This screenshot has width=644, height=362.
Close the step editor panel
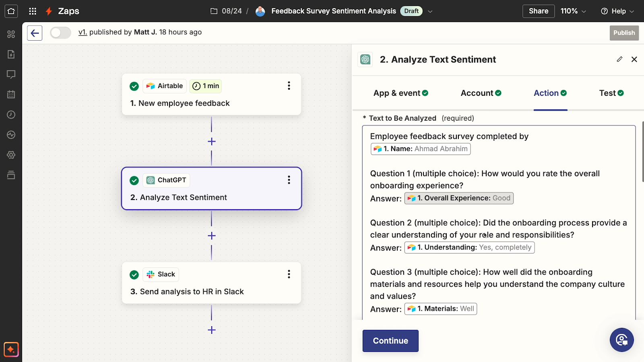[634, 59]
